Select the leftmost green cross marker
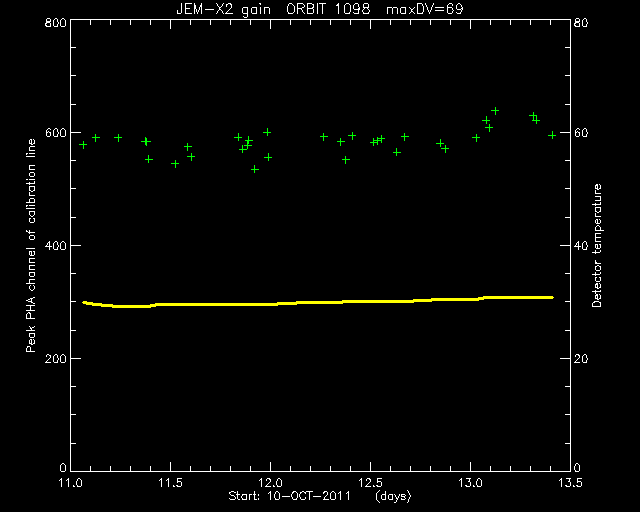Screen dimensions: 640x512 pos(83,145)
